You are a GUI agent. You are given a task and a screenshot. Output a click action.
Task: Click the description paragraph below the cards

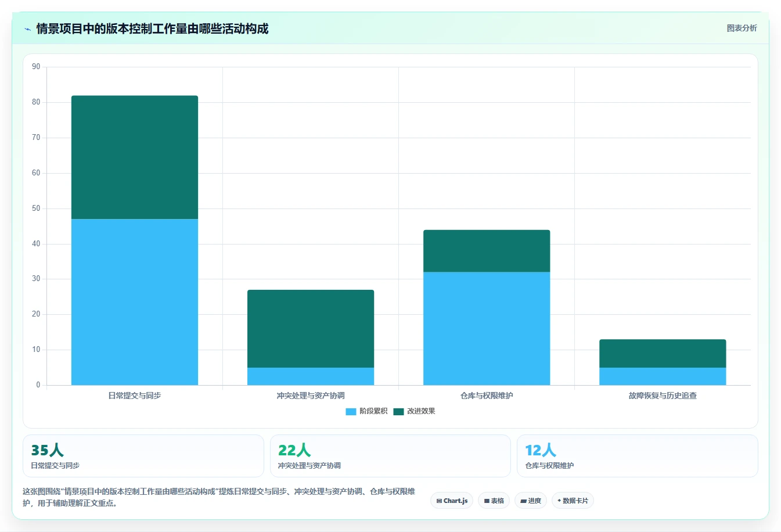pyautogui.click(x=219, y=497)
